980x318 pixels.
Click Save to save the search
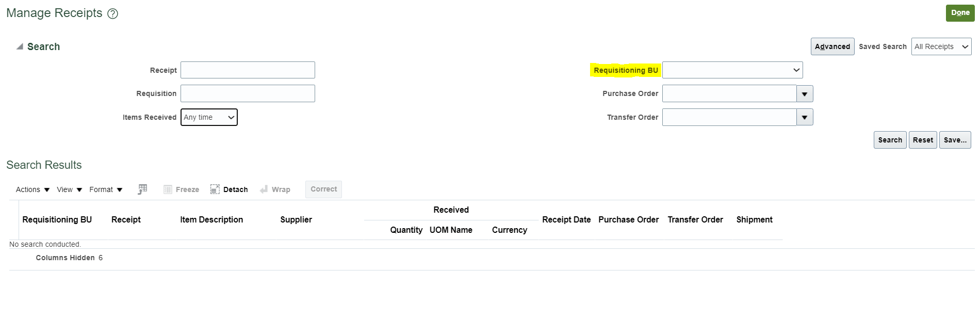pyautogui.click(x=955, y=140)
